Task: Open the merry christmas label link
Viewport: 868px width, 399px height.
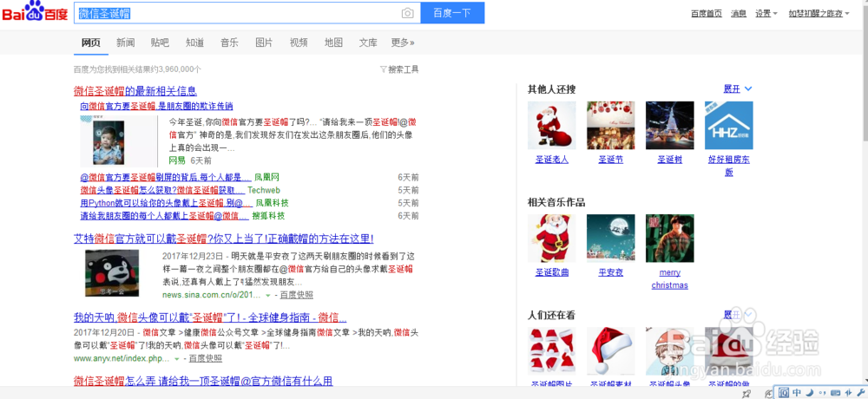Action: point(670,279)
